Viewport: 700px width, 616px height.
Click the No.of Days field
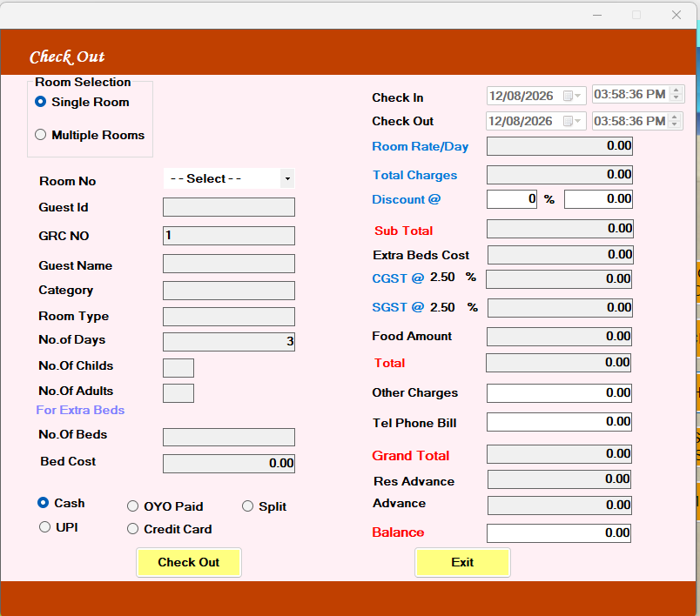229,342
